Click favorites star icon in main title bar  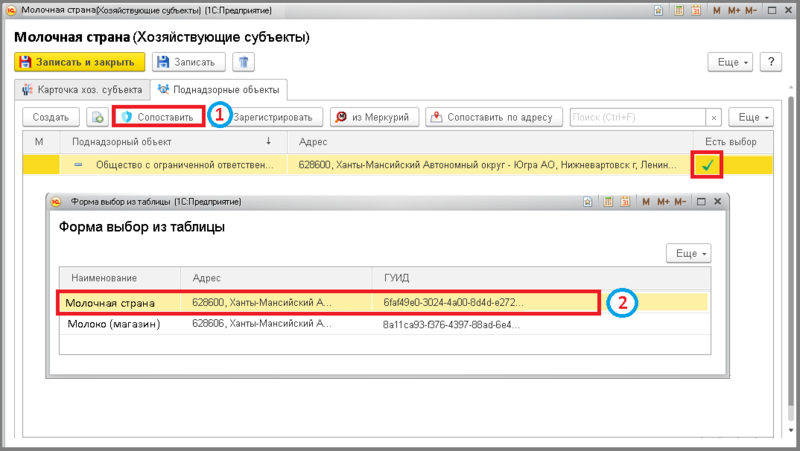[659, 10]
